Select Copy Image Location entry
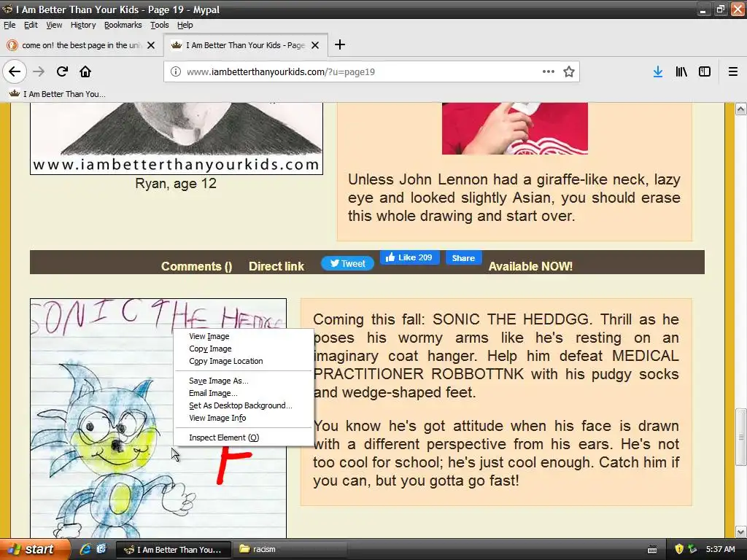 point(244,361)
